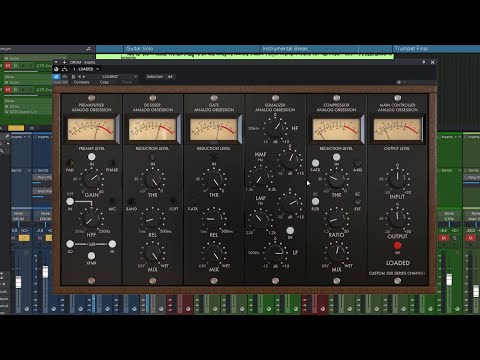The width and height of the screenshot is (480, 360).
Task: Click the Compressor THR knob
Action: (x=336, y=180)
